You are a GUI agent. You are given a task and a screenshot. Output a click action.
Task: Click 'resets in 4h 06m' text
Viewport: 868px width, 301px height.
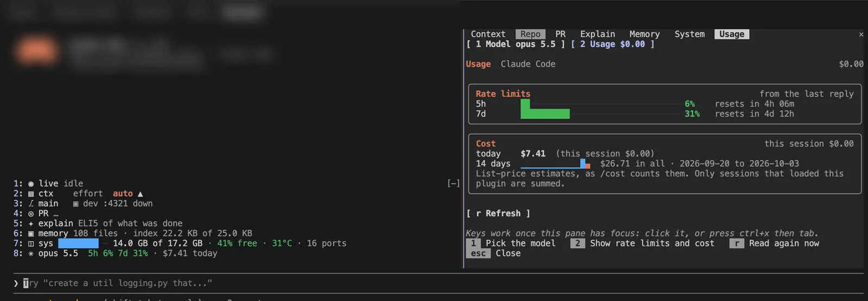tap(754, 104)
